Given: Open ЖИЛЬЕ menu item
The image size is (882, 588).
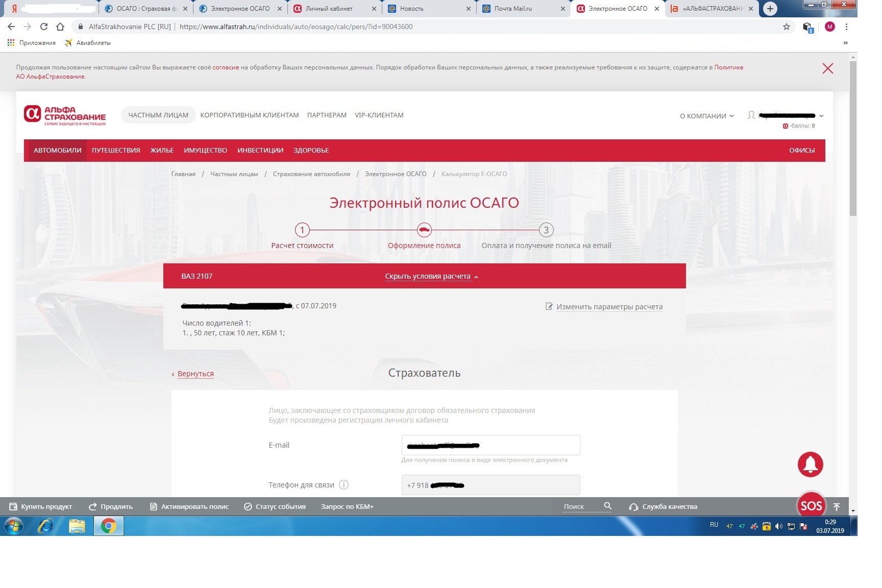Looking at the screenshot, I should [162, 151].
